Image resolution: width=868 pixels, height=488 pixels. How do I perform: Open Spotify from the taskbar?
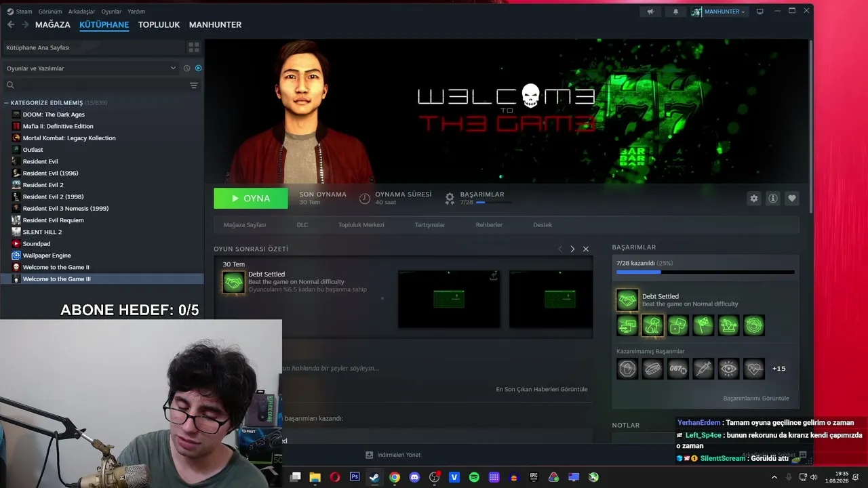[x=474, y=477]
